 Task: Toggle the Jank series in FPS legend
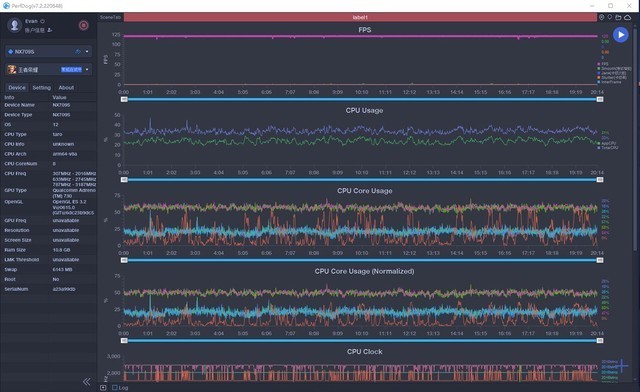point(612,73)
